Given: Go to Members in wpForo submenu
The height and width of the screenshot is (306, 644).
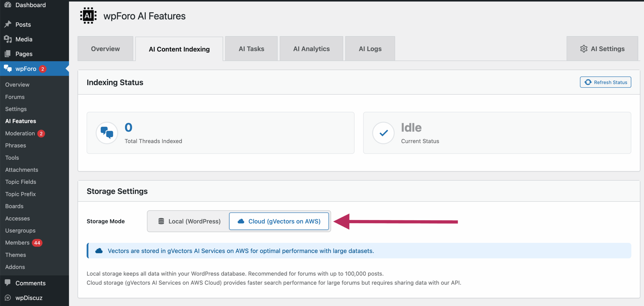Looking at the screenshot, I should pos(17,243).
